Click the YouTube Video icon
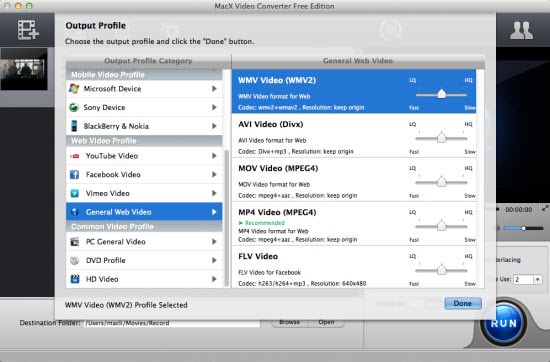The height and width of the screenshot is (362, 550). [74, 156]
